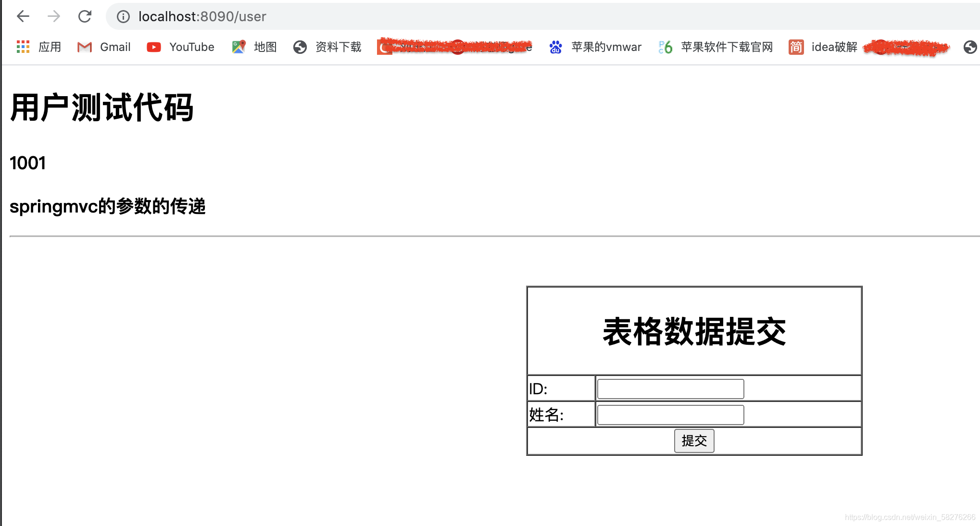Click the forward navigation arrow

tap(54, 16)
